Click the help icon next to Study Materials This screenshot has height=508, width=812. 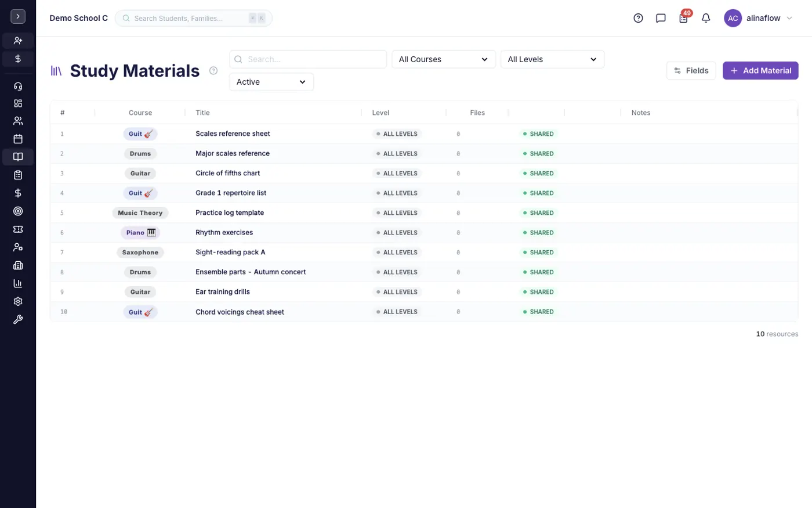[213, 71]
